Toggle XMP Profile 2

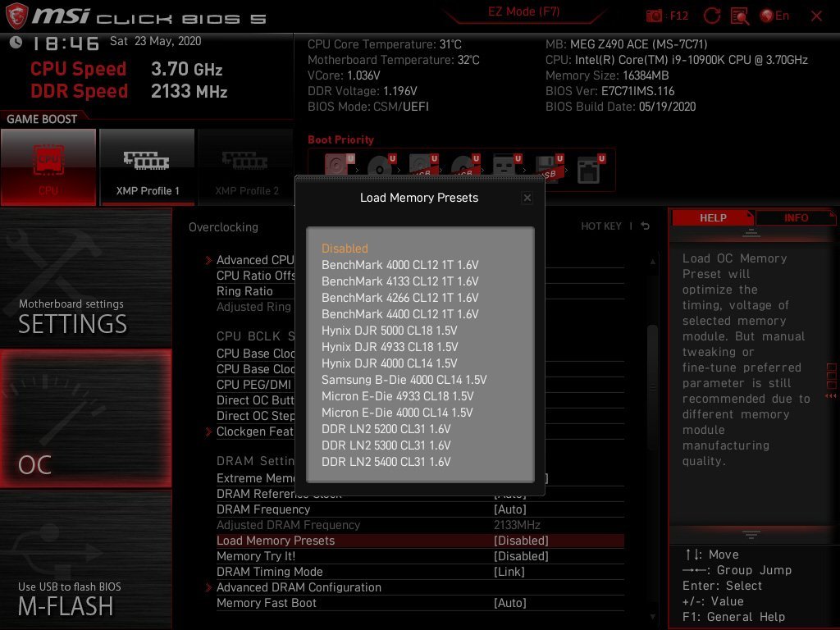pyautogui.click(x=246, y=167)
